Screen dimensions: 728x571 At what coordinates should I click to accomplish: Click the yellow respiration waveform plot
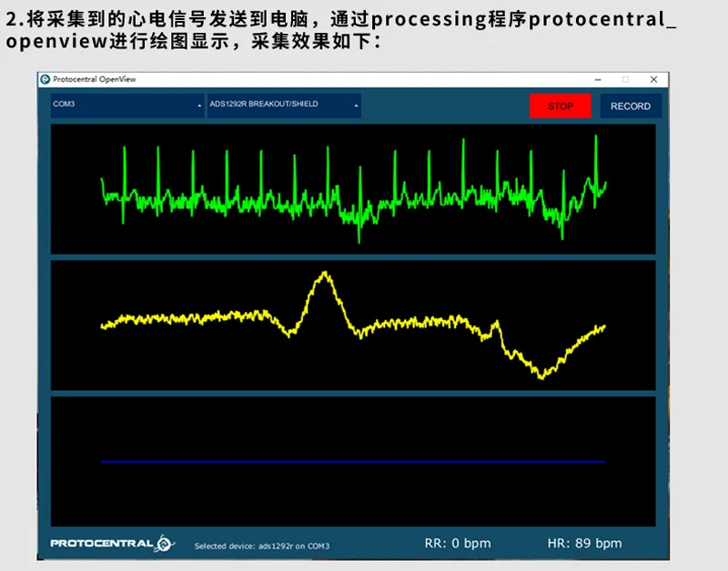click(353, 326)
